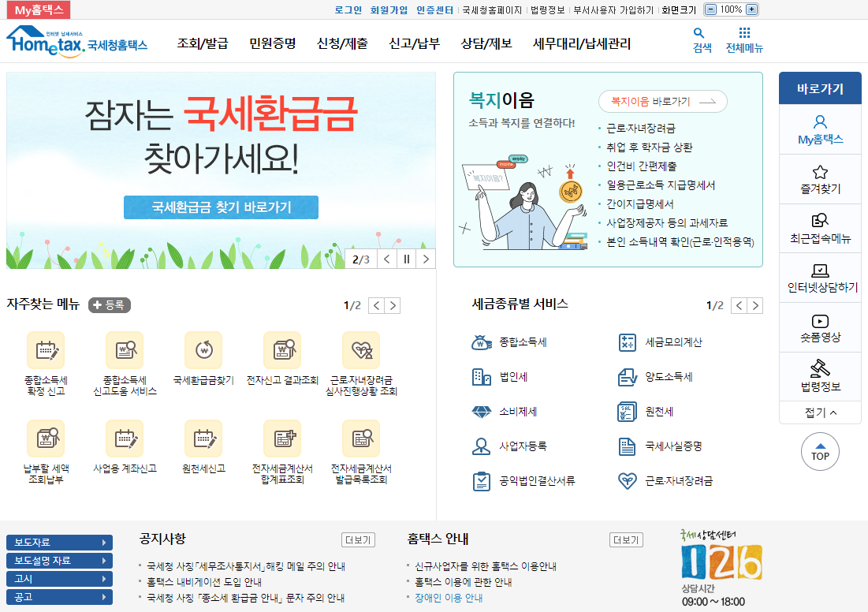Click 국세환급금 찾기 바로가기 banner button
Viewport: 868px width, 612px height.
tap(221, 207)
